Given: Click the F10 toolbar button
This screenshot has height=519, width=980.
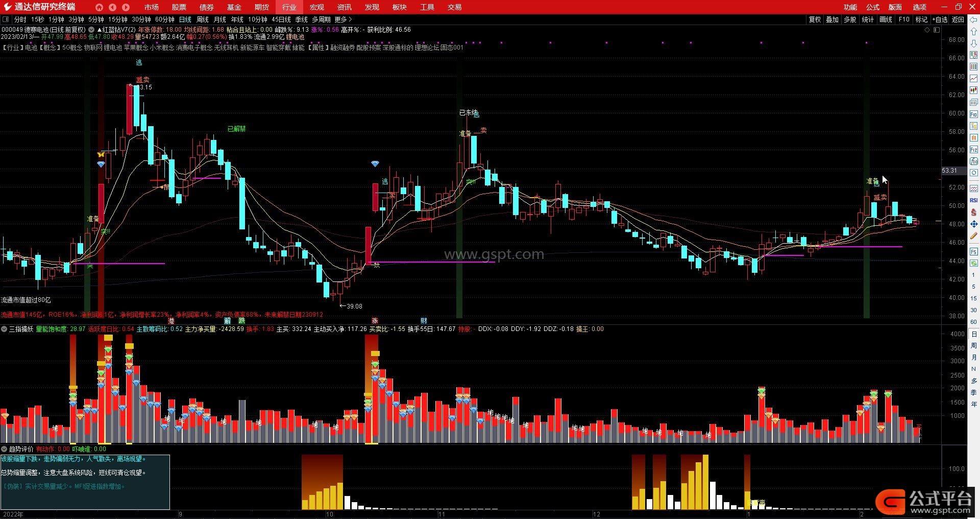Looking at the screenshot, I should [x=904, y=19].
